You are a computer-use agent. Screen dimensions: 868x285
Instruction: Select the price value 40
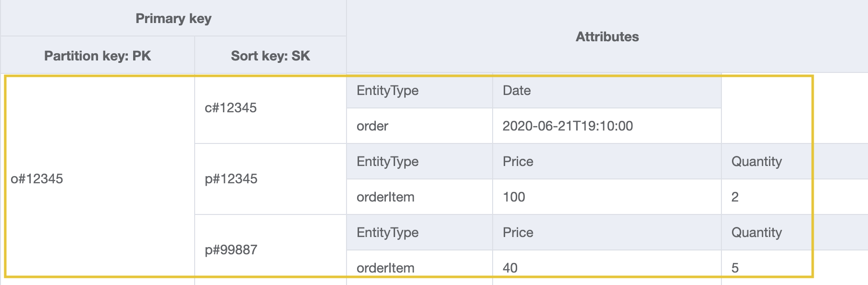tap(510, 268)
